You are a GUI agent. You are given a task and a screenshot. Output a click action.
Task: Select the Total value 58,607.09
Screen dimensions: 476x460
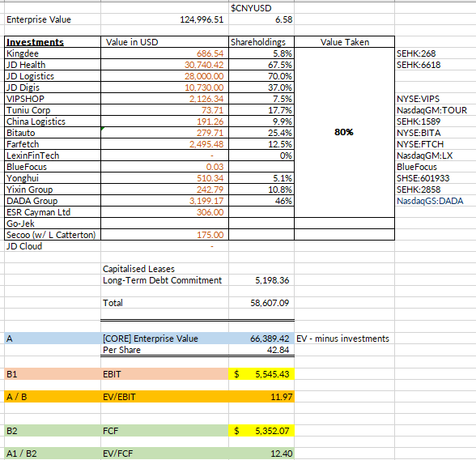tap(261, 303)
